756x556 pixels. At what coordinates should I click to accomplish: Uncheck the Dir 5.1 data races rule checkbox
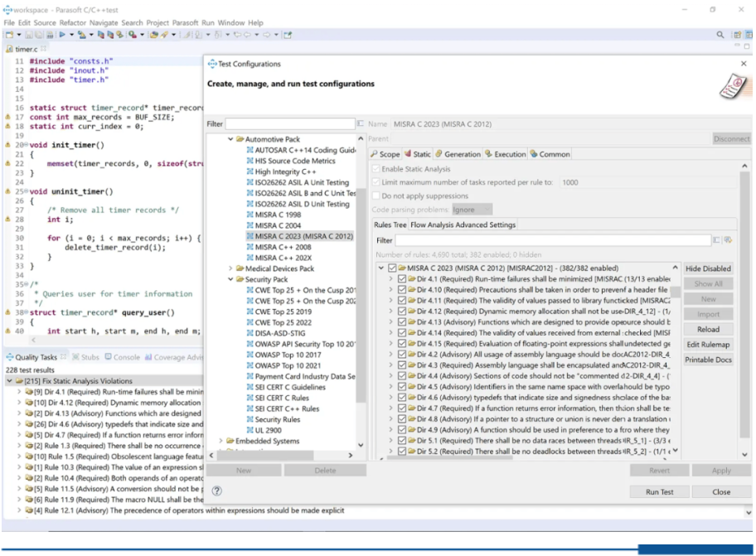[x=401, y=440]
